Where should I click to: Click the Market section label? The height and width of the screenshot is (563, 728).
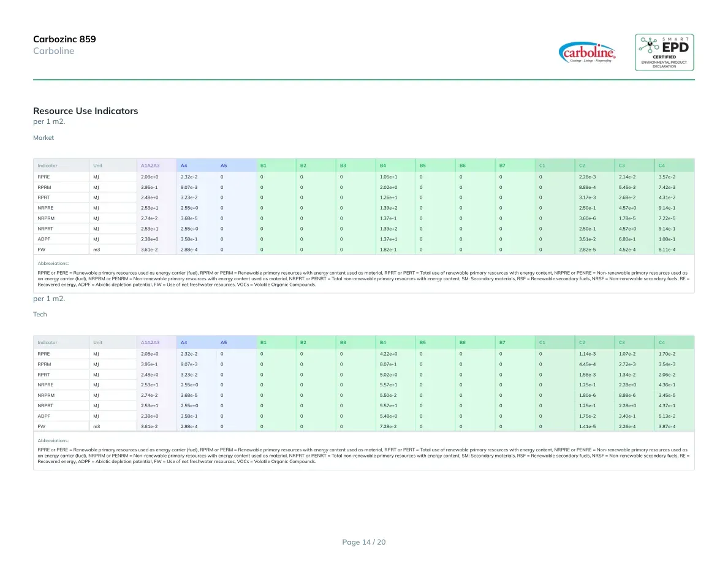point(43,137)
